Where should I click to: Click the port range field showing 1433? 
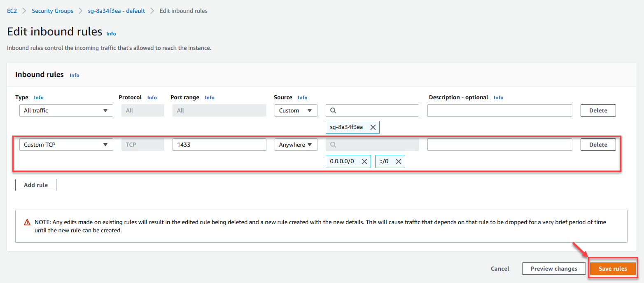tap(219, 145)
